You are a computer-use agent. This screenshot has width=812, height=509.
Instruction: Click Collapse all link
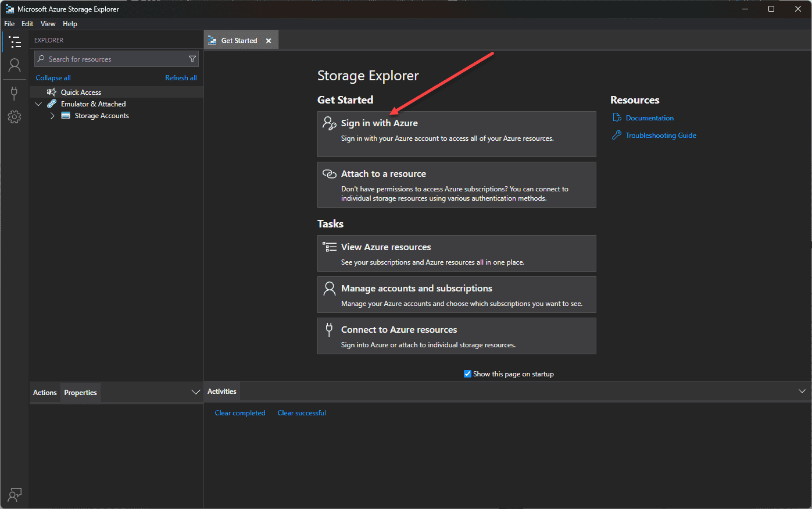click(x=53, y=78)
